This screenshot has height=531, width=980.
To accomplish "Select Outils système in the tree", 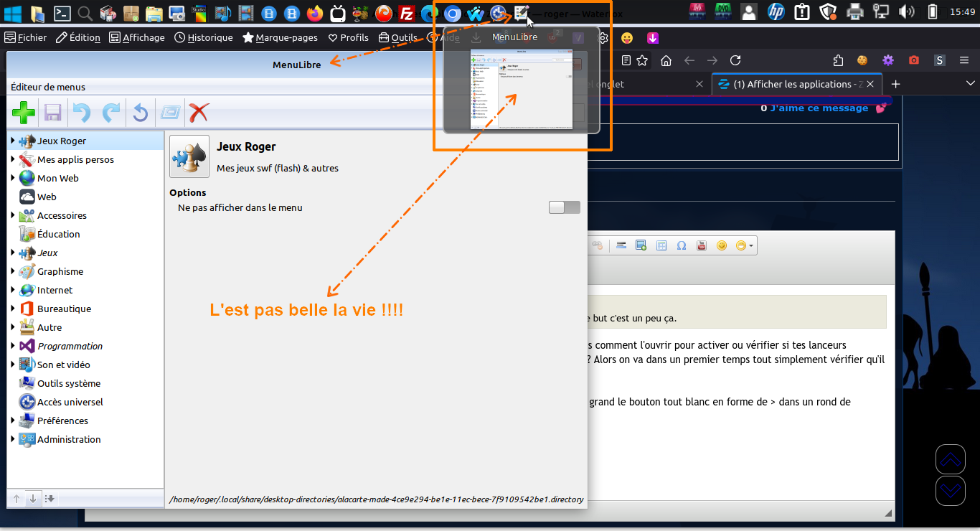I will pos(69,383).
